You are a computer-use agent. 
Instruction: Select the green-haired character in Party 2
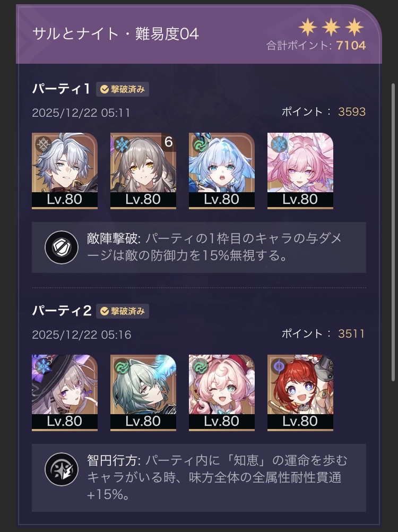[143, 392]
